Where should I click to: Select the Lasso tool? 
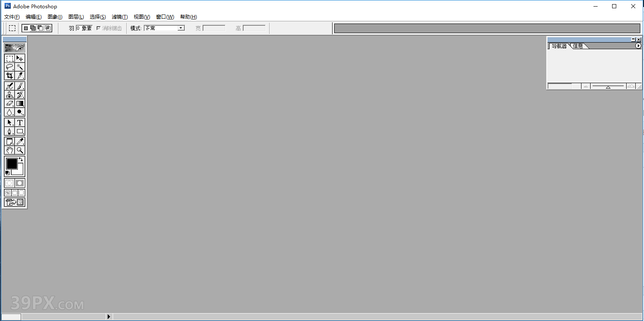point(9,67)
